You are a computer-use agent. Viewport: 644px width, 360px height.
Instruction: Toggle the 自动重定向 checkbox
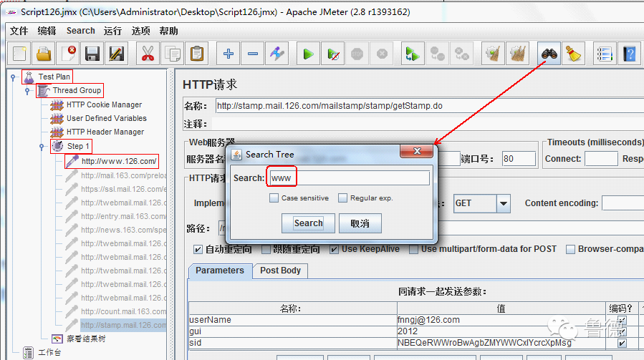(x=198, y=249)
